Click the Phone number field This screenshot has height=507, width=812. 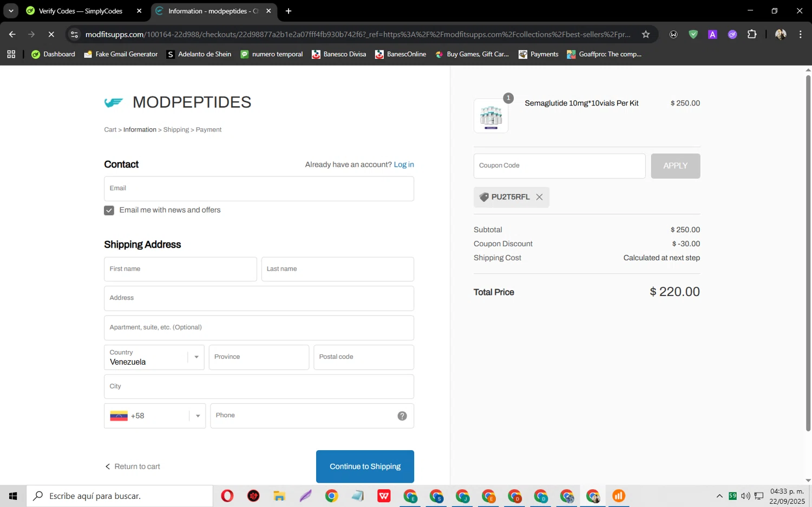click(312, 416)
